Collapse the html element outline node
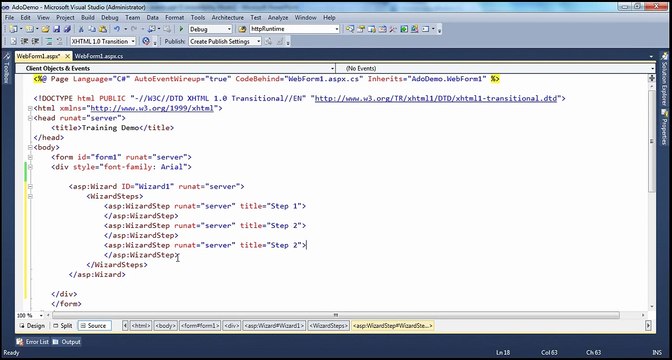The width and height of the screenshot is (672, 360). (x=30, y=108)
